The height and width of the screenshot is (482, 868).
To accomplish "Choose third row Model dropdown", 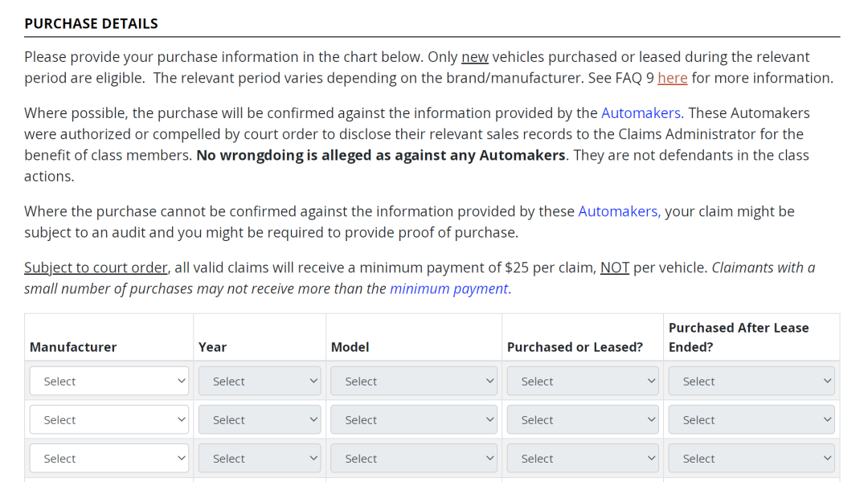I will point(414,458).
